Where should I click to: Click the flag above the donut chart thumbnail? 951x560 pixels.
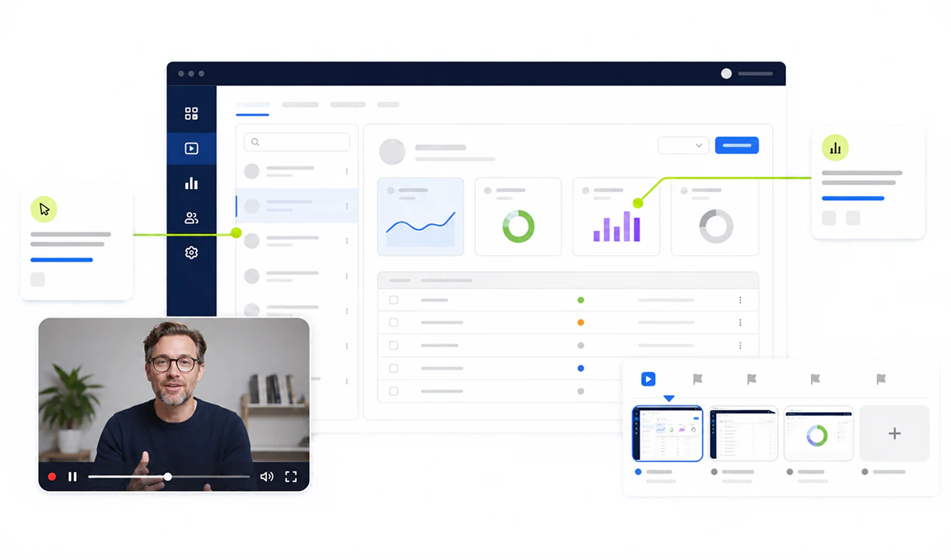815,379
